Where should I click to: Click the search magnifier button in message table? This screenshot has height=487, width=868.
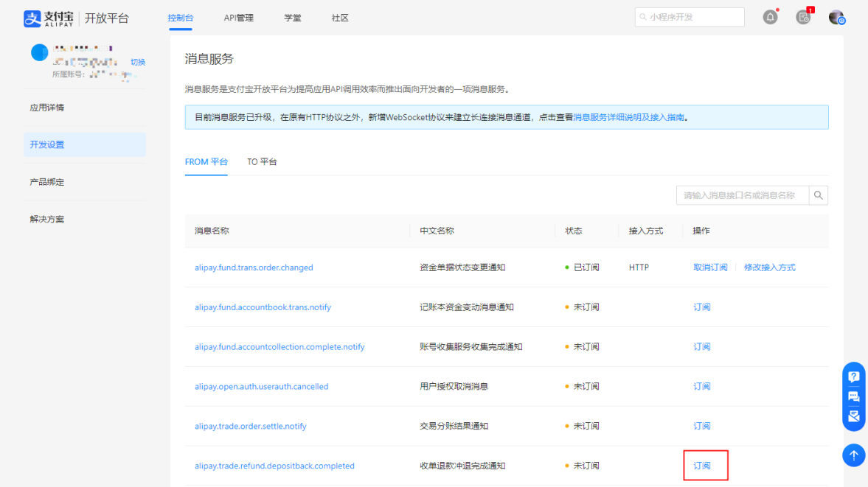[818, 195]
